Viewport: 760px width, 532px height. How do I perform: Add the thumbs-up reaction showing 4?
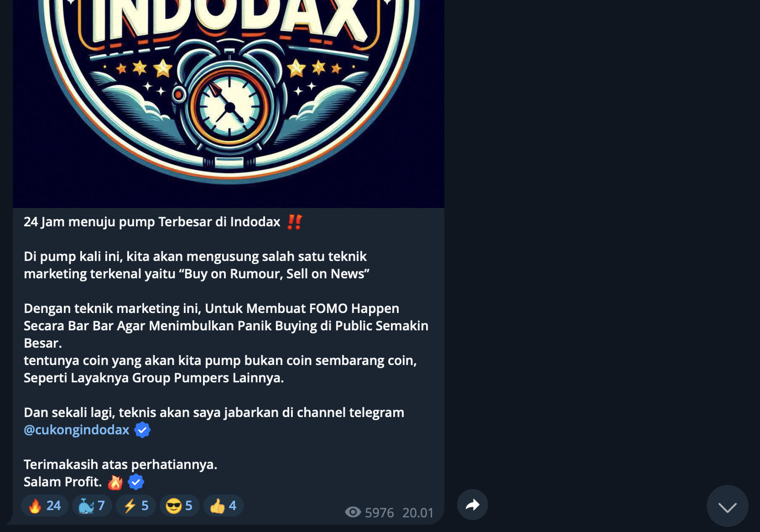tap(224, 506)
